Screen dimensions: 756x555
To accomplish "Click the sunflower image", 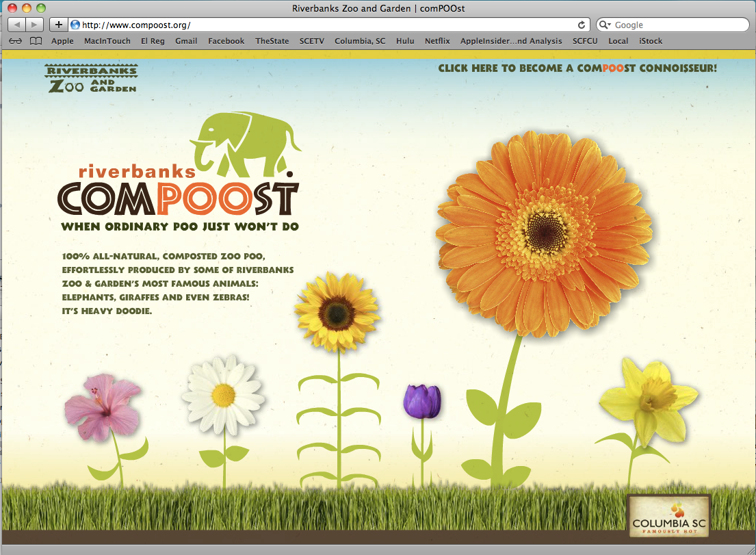I will click(337, 313).
